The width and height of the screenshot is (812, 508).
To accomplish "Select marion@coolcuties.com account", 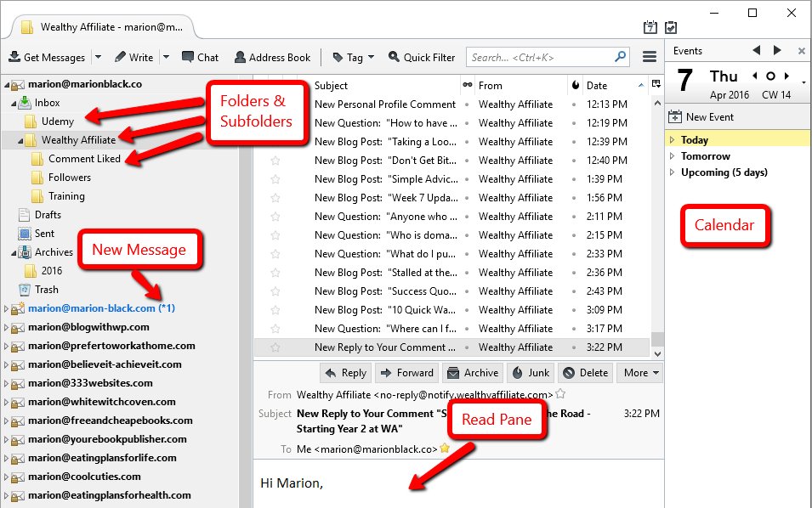I will pyautogui.click(x=84, y=477).
